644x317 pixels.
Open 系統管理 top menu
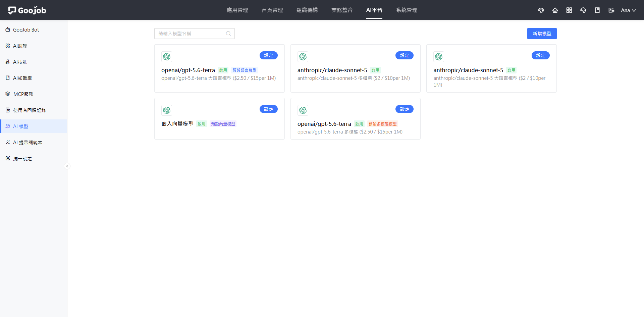407,10
